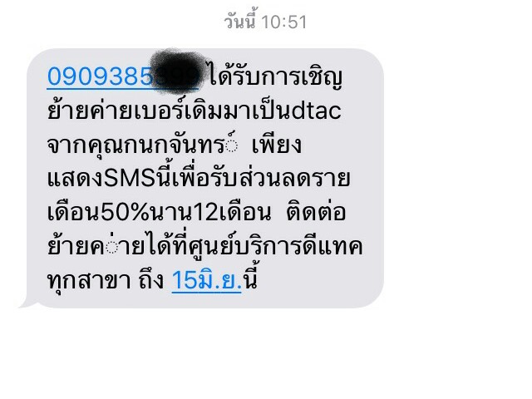Click the message bubble tail corner
The width and height of the screenshot is (532, 399).
[27, 303]
